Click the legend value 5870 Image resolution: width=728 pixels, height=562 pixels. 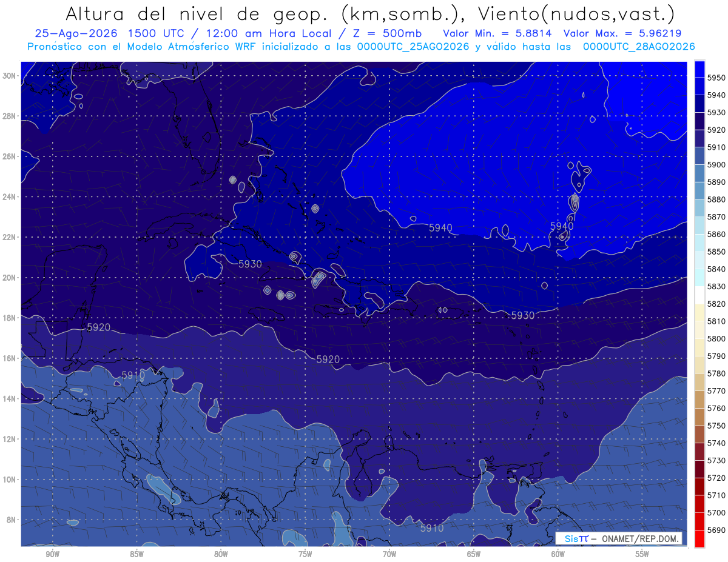click(716, 216)
